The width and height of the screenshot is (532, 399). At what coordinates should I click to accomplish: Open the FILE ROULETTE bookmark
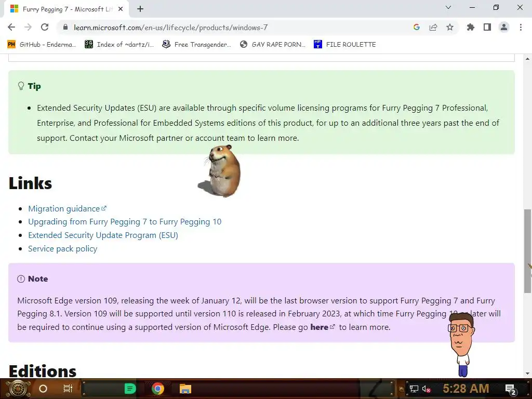(345, 45)
